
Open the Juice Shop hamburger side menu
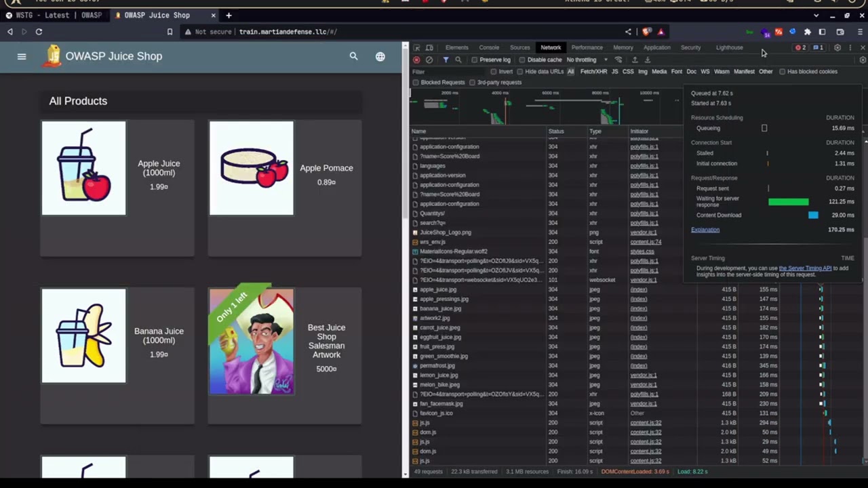click(x=22, y=56)
